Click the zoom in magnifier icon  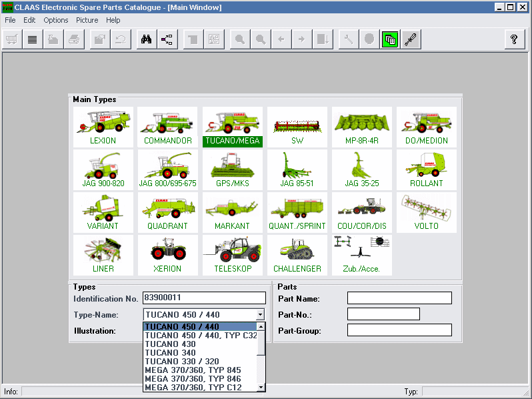click(x=240, y=39)
